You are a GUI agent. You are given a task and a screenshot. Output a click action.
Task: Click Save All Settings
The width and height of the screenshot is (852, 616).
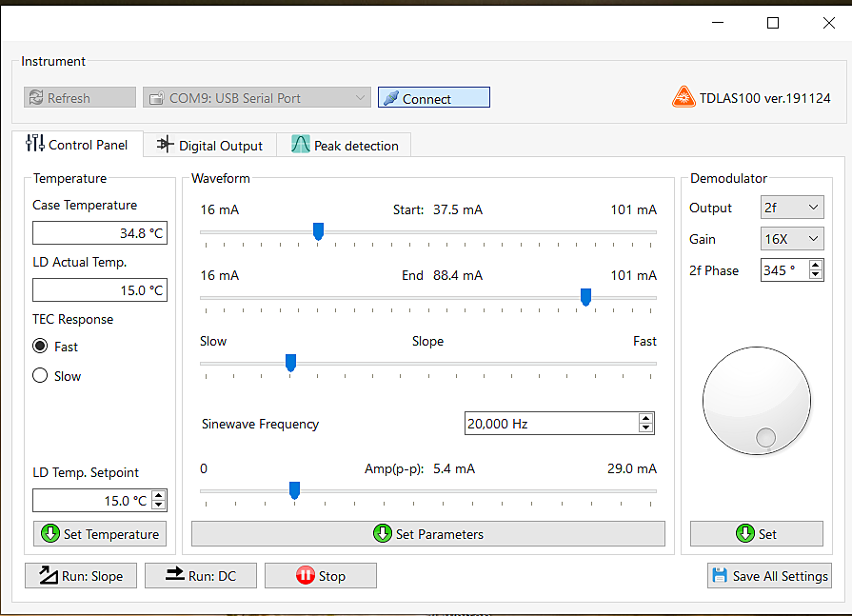tap(769, 576)
